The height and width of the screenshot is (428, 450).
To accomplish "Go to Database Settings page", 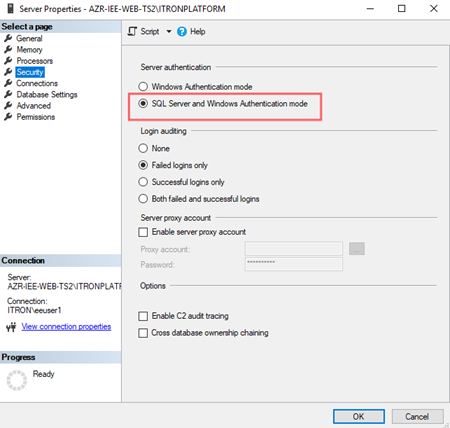I will [47, 94].
